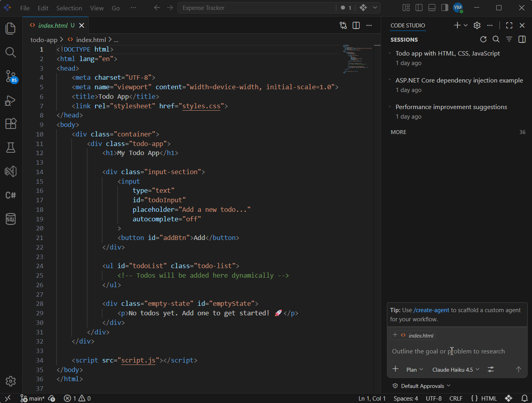Open the title bar agent dropdown chevron
532x403 pixels.
pos(375,8)
